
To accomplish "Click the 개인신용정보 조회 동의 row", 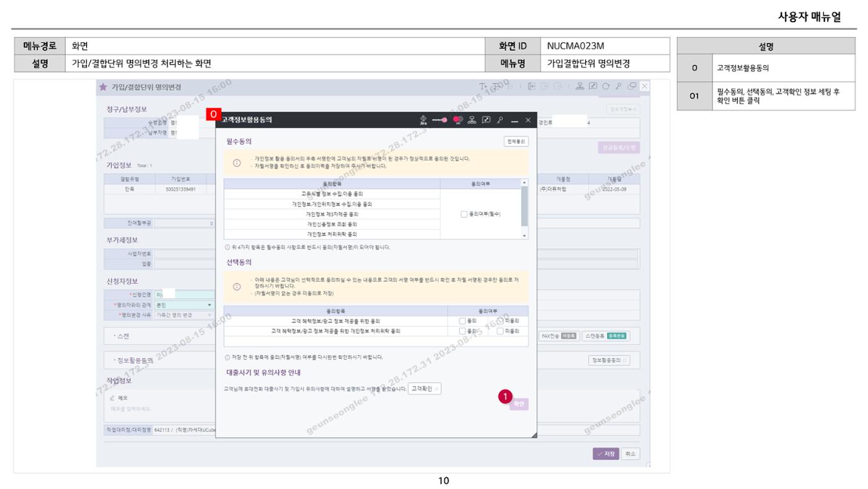I will click(332, 224).
